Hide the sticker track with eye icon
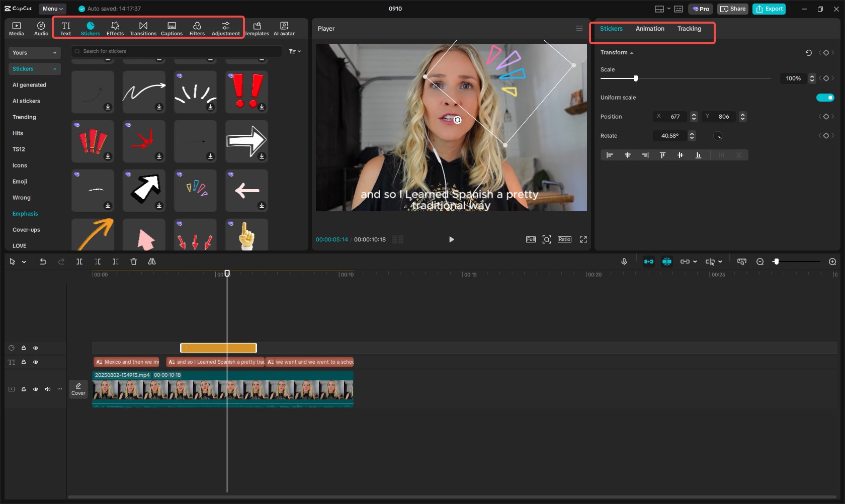This screenshot has width=845, height=504. (x=36, y=348)
